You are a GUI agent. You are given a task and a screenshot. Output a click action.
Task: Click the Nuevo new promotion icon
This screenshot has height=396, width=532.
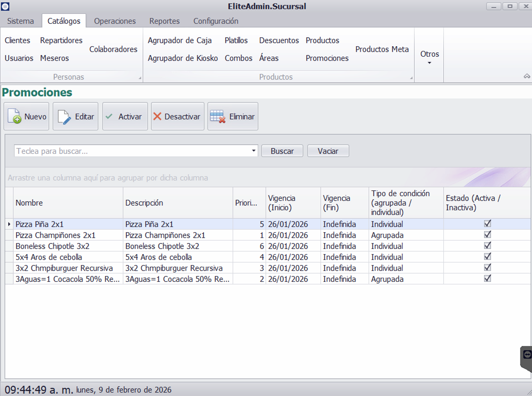tap(15, 117)
